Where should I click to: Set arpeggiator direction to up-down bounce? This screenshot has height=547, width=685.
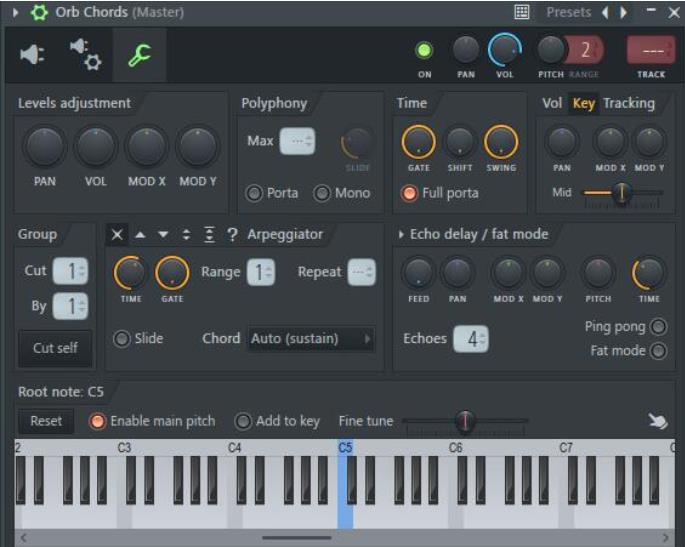coord(186,235)
